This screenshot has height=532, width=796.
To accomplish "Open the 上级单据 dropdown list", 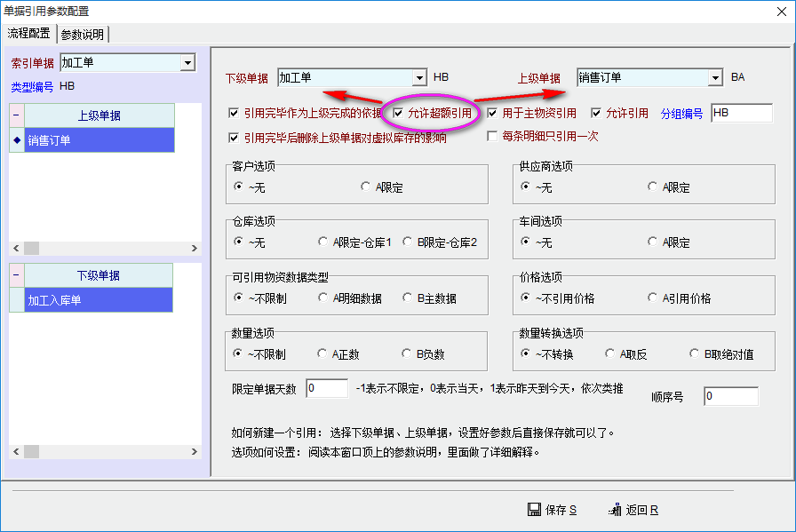I will point(715,78).
